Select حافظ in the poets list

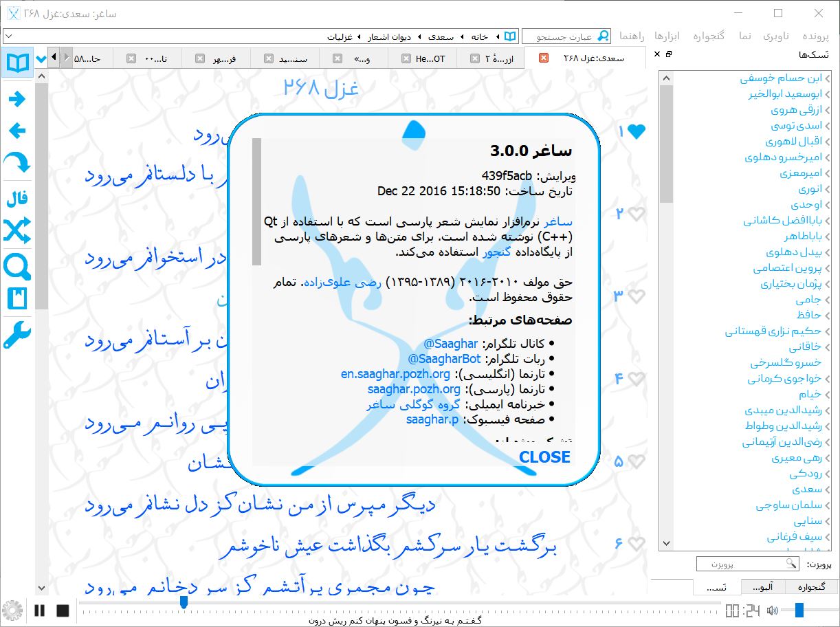point(808,315)
